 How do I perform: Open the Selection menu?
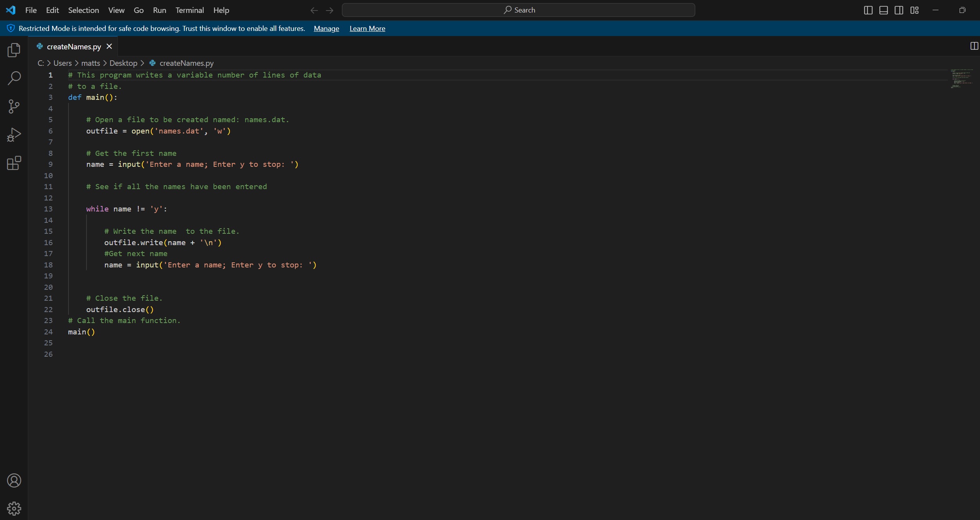coord(83,10)
